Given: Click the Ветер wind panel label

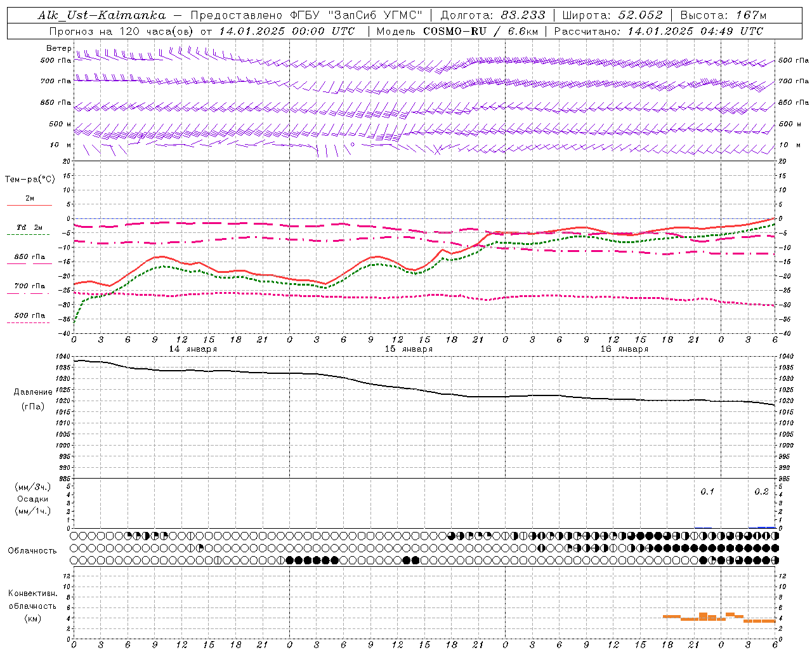Looking at the screenshot, I should pos(58,48).
